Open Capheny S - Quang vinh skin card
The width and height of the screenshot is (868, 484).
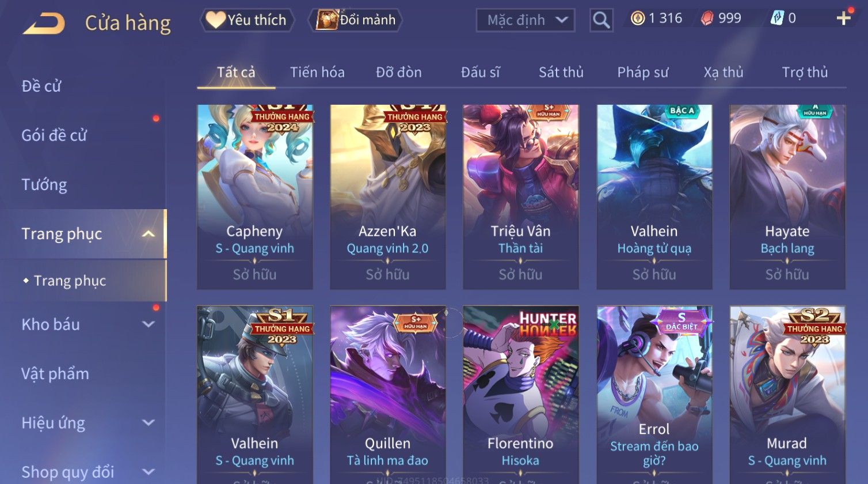[254, 197]
